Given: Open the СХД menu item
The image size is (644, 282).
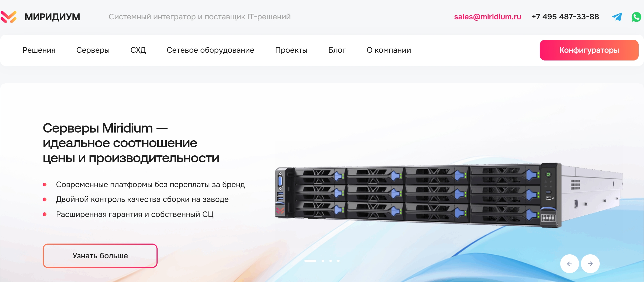Looking at the screenshot, I should (x=138, y=50).
